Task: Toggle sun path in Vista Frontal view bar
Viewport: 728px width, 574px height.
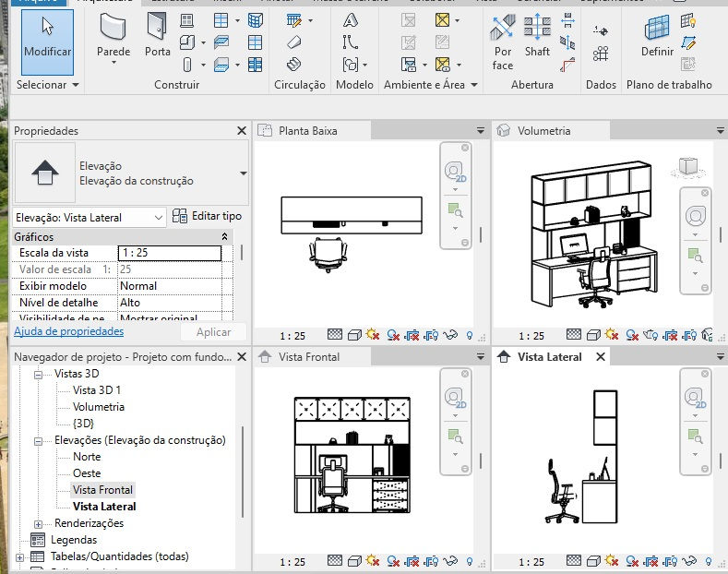Action: (373, 560)
